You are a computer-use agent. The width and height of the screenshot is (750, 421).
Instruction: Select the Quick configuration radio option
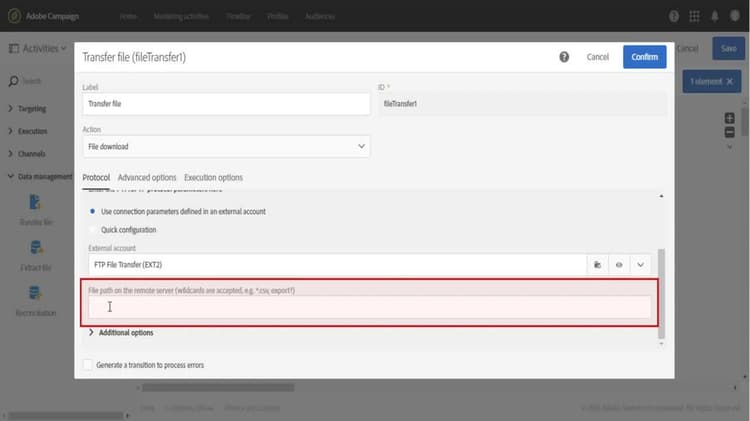(92, 230)
